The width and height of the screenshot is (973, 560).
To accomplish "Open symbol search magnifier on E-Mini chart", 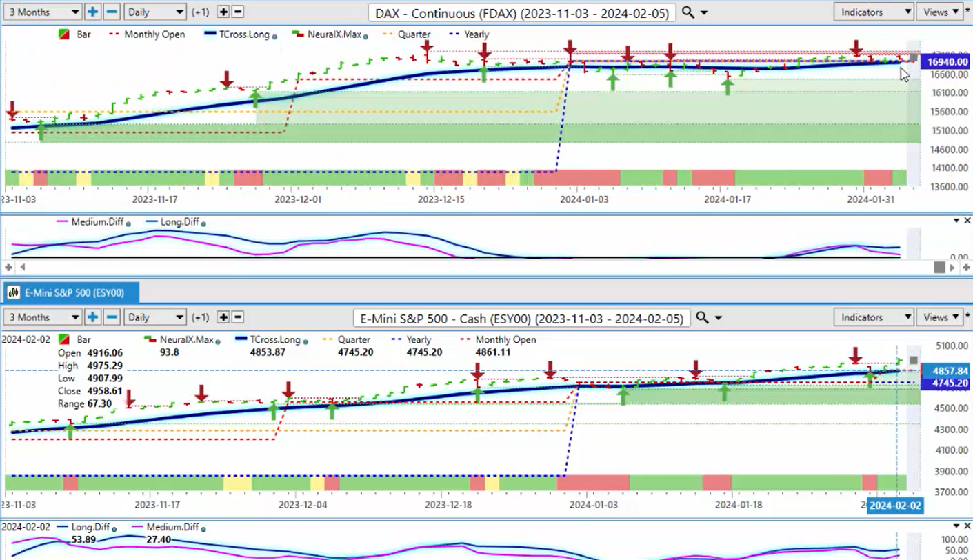I will (x=702, y=317).
